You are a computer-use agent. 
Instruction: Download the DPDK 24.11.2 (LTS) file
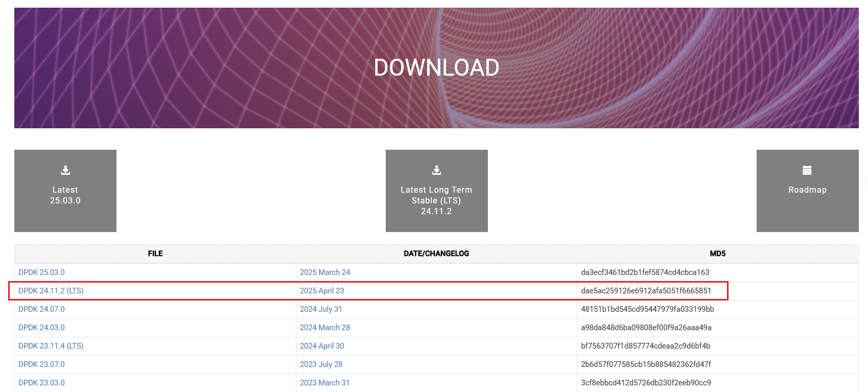pyautogui.click(x=51, y=291)
